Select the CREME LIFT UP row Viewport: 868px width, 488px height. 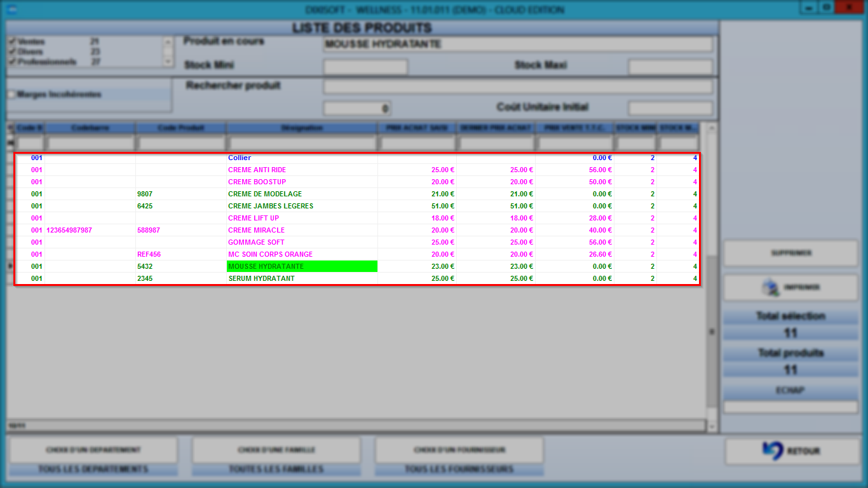coord(357,218)
